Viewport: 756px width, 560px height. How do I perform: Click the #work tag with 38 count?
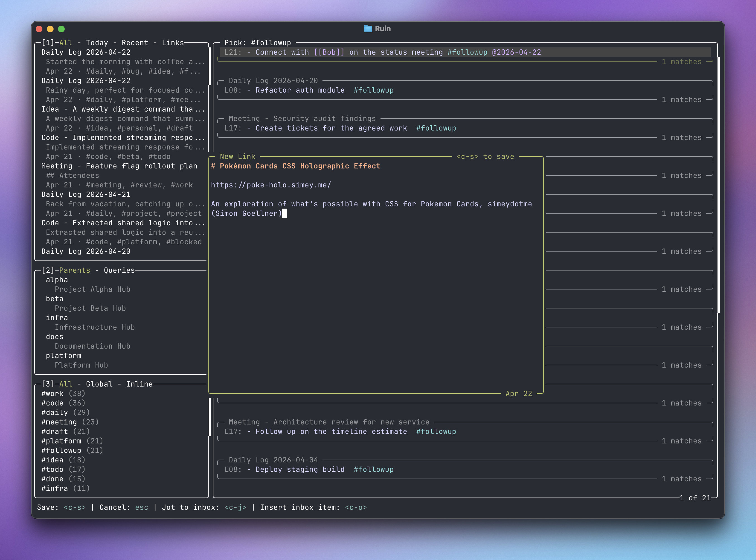click(52, 393)
